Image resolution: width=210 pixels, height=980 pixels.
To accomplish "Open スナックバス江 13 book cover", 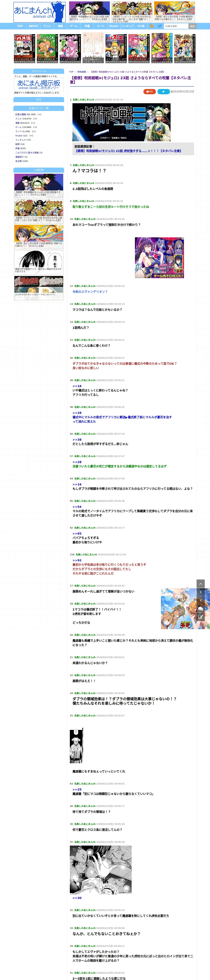I will pos(185,48).
